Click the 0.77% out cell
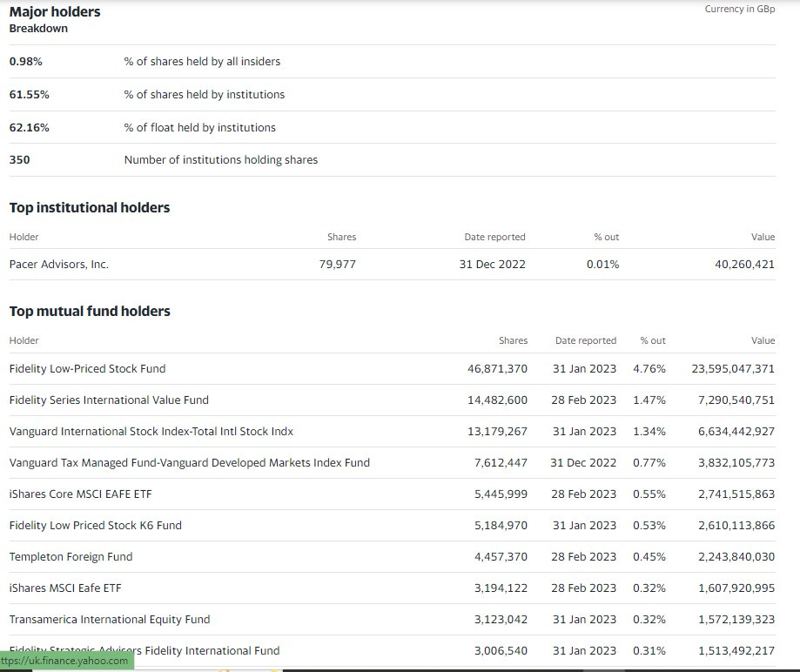This screenshot has width=800, height=672. point(649,463)
